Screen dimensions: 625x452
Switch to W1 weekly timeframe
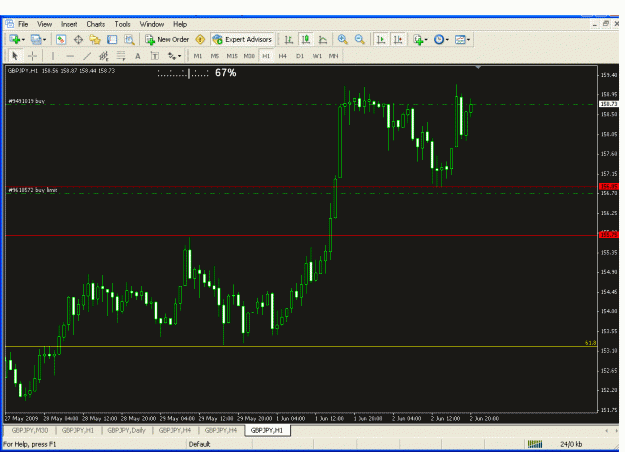click(x=317, y=56)
